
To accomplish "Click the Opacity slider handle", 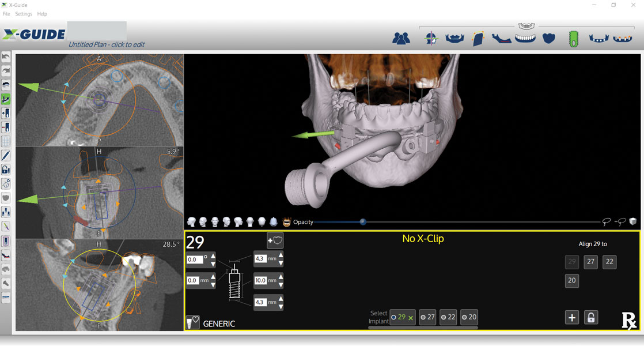I will click(x=363, y=221).
